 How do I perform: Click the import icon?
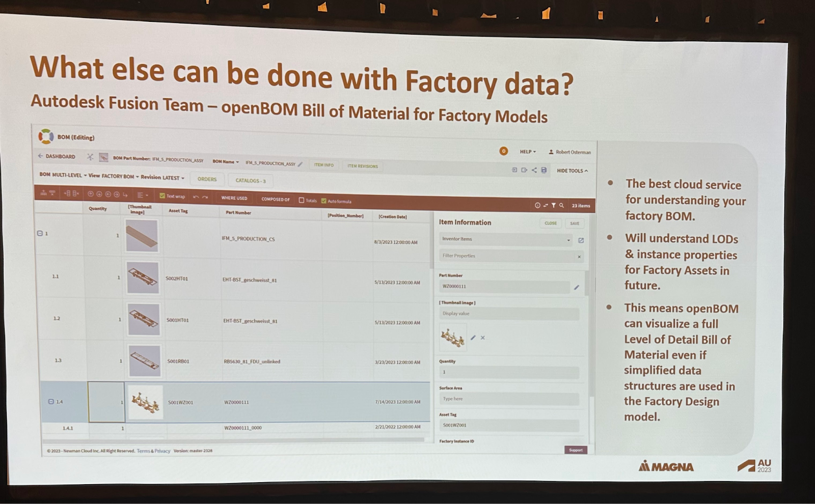[514, 170]
